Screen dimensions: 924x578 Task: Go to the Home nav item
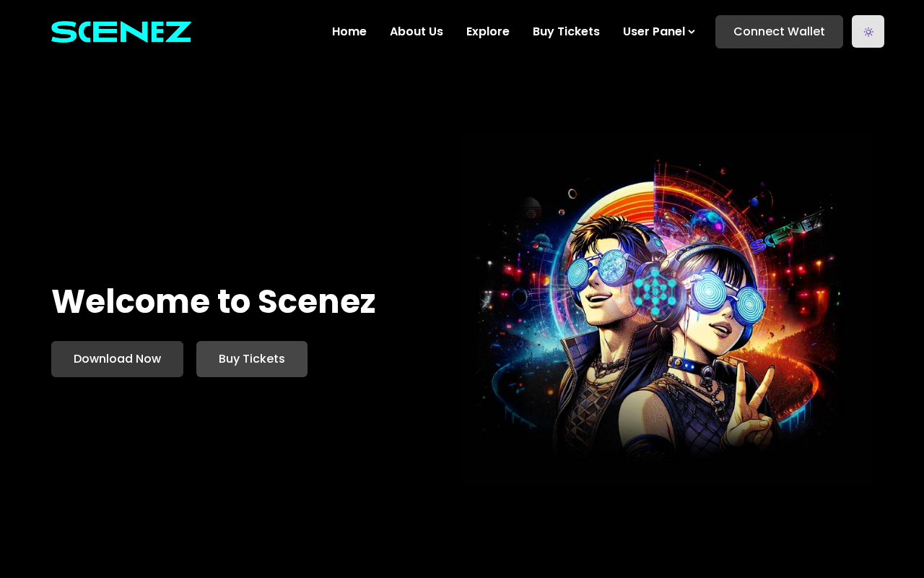click(x=349, y=32)
